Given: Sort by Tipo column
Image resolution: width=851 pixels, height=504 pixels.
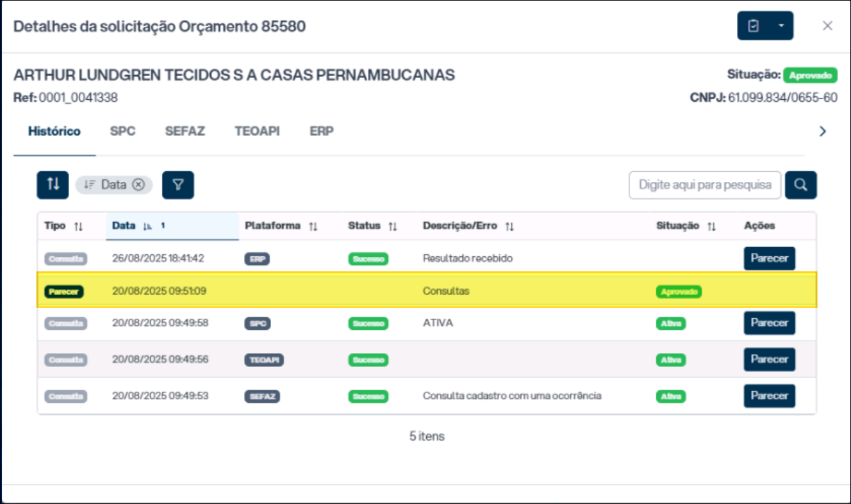Looking at the screenshot, I should [64, 226].
